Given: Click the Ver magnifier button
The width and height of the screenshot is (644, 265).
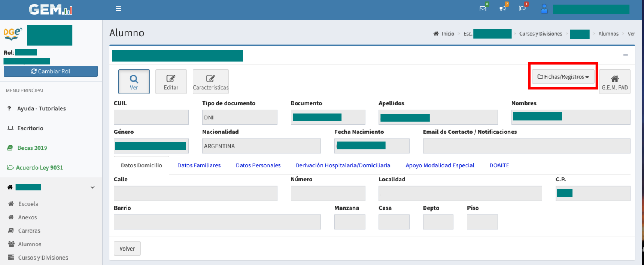Looking at the screenshot, I should tap(134, 82).
